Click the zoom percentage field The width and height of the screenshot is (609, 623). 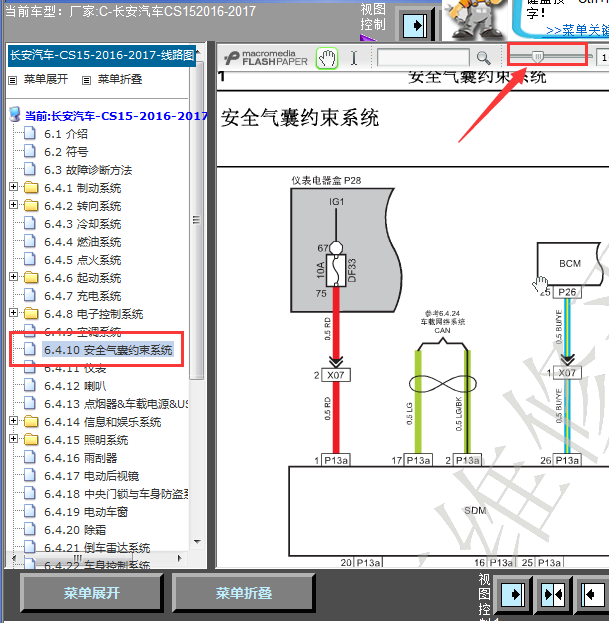tap(603, 58)
